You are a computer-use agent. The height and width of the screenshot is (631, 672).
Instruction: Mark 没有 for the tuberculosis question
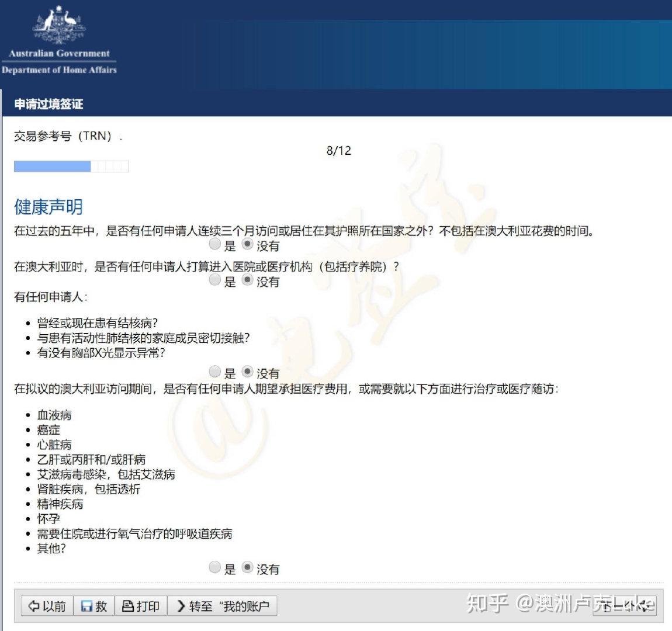coord(247,372)
